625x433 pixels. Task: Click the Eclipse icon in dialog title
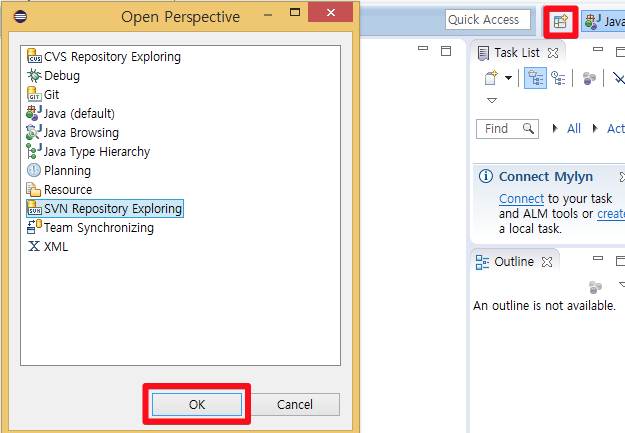click(x=20, y=16)
